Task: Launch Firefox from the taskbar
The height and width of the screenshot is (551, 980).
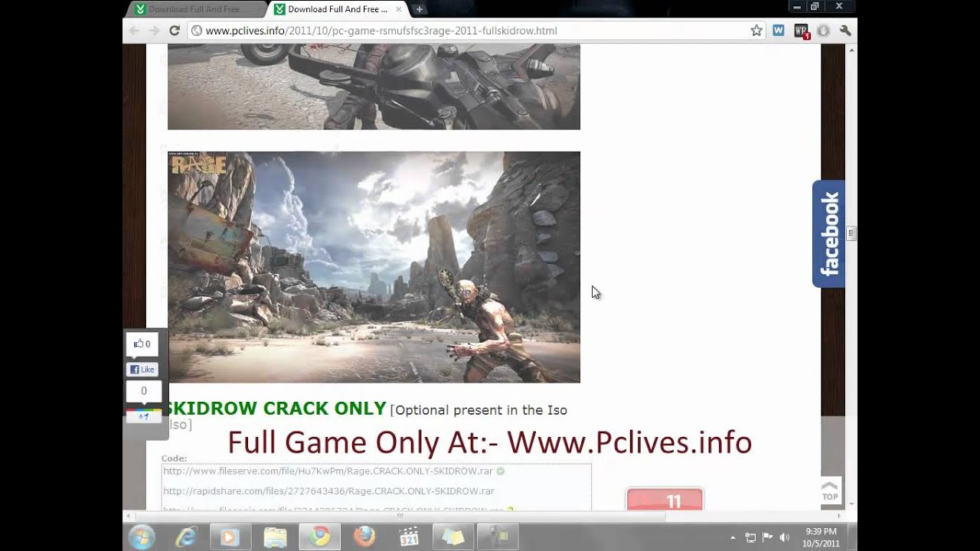Action: coord(364,537)
